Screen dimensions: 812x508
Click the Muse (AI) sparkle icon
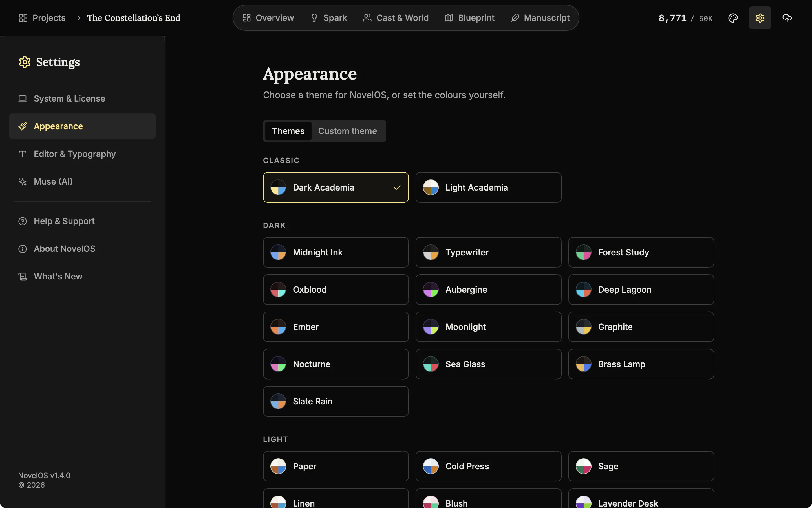[23, 181]
